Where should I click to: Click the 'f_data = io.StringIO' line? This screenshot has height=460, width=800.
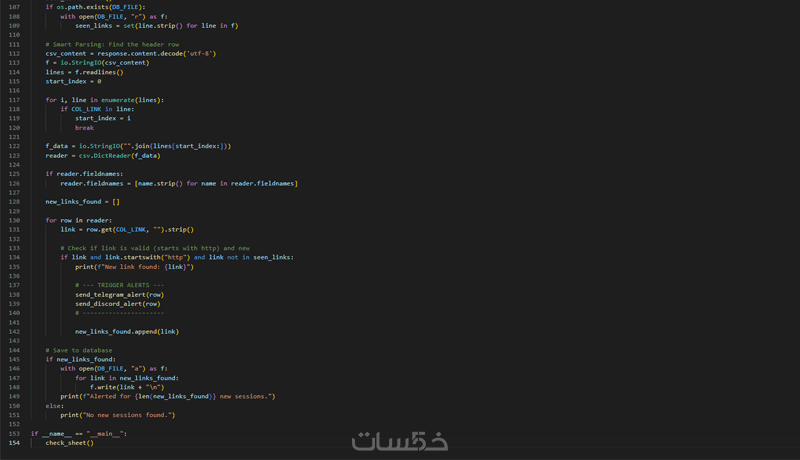pos(138,146)
